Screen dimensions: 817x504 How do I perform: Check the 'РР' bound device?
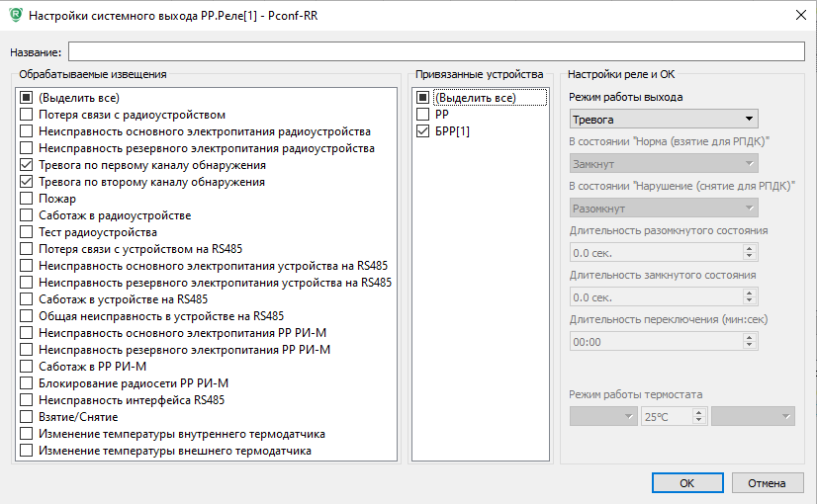423,115
